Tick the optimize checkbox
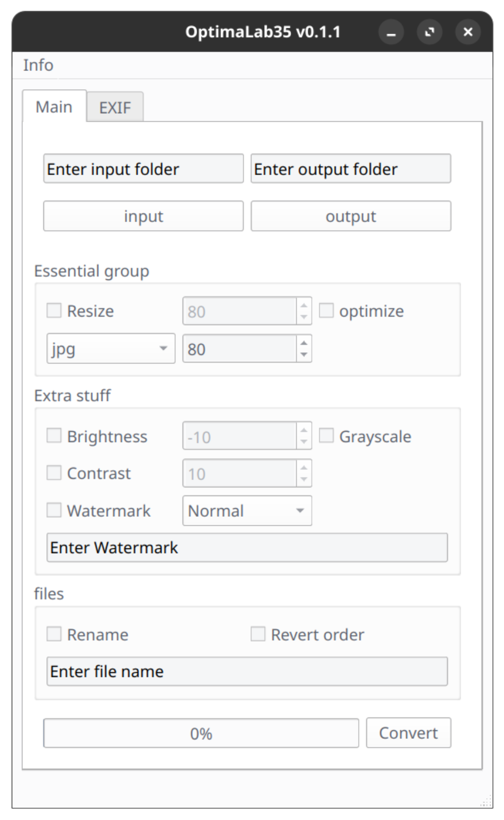This screenshot has height=820, width=504. click(x=326, y=311)
